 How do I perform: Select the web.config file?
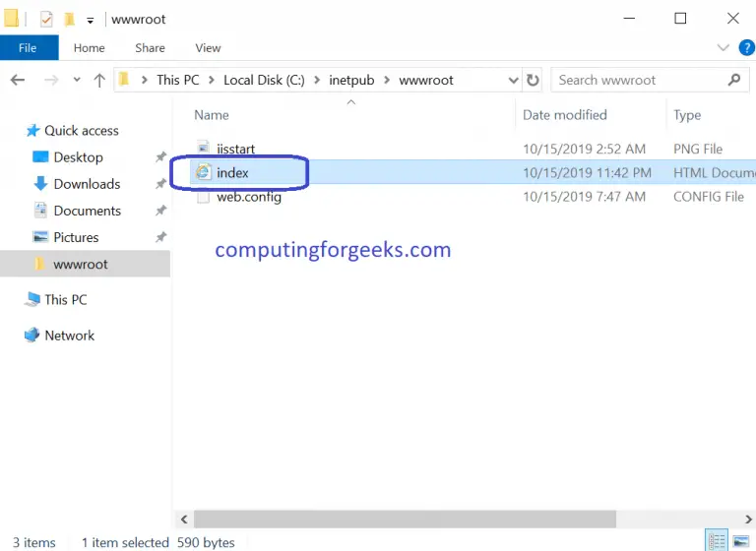point(249,197)
